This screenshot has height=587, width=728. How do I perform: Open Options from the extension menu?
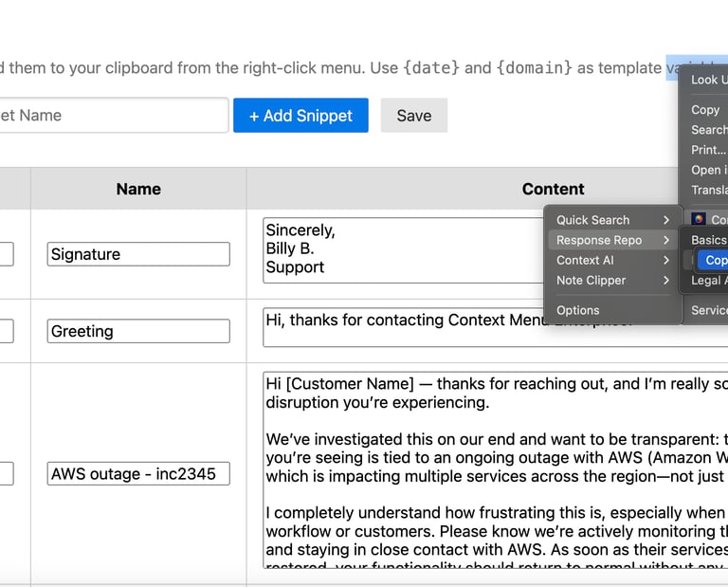click(x=578, y=310)
